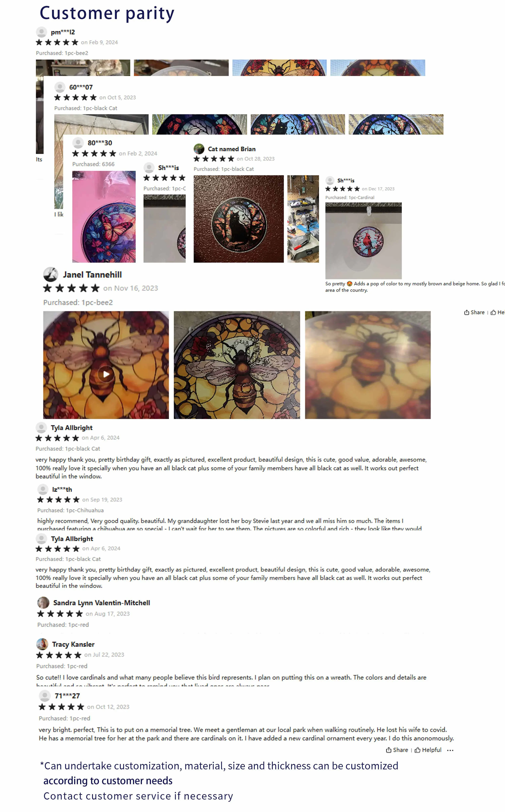View the workshop pegboard photo
The height and width of the screenshot is (812, 505).
[303, 219]
